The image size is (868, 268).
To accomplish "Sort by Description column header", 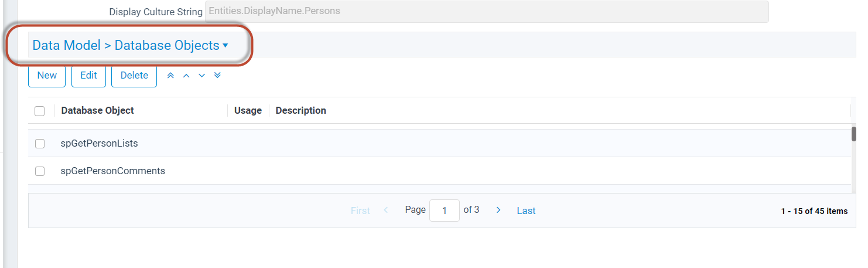I will (300, 110).
